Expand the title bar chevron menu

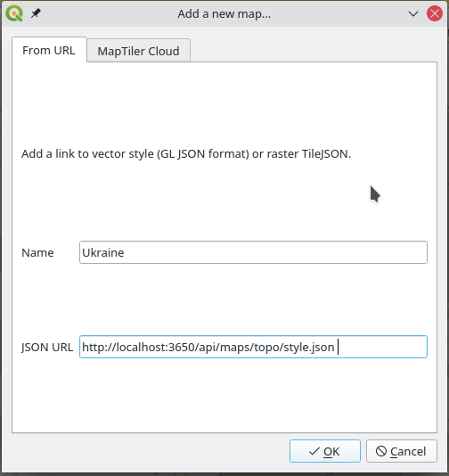click(413, 13)
